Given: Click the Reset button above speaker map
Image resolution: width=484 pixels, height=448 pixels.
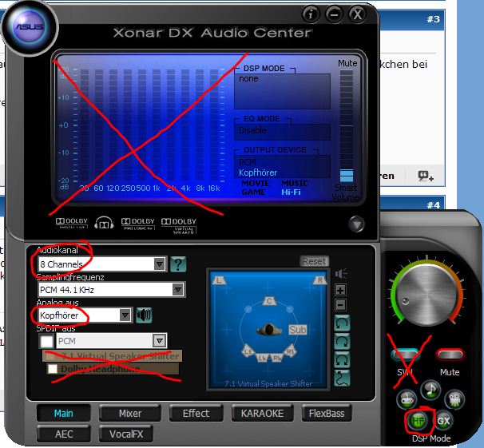Looking at the screenshot, I should 314,261.
